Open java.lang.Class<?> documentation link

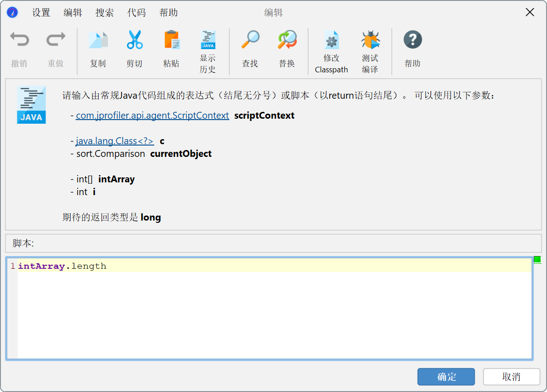tap(115, 141)
